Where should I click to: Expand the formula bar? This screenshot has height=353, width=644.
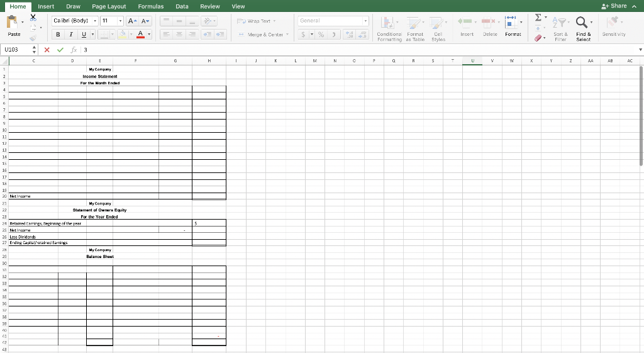tap(640, 50)
